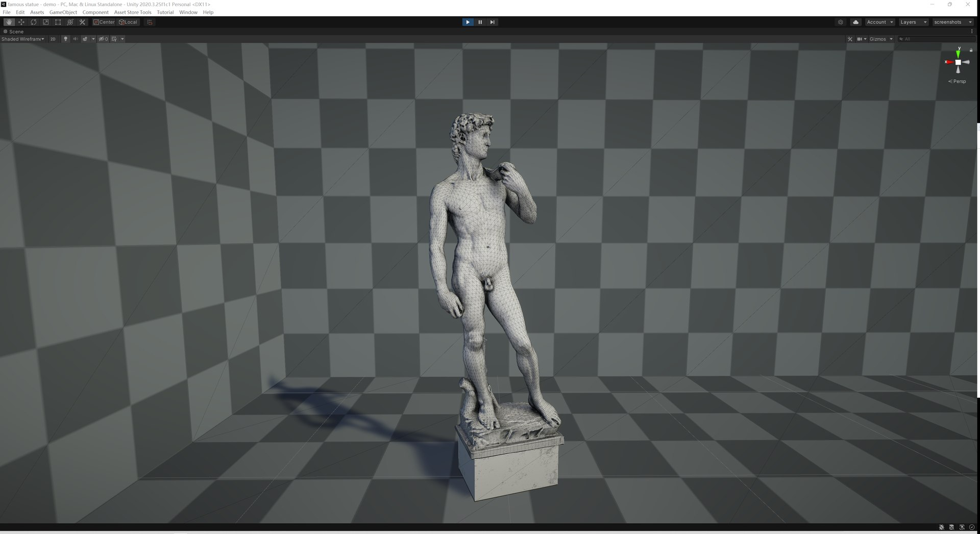Open the Gizmos dropdown
This screenshot has height=534, width=980.
[x=881, y=39]
